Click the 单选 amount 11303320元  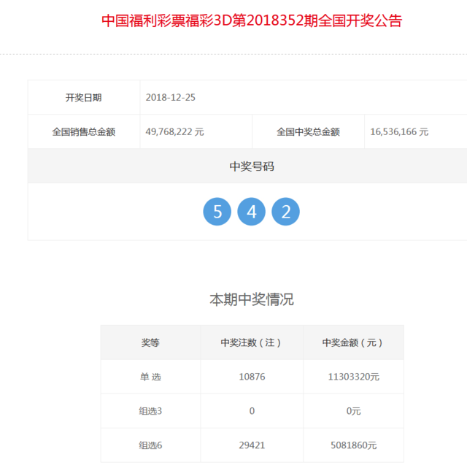353,377
